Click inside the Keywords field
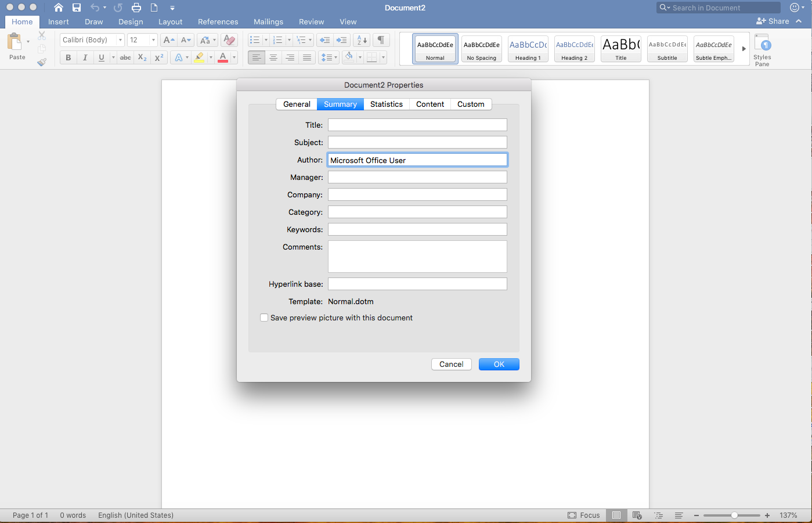 click(x=417, y=229)
